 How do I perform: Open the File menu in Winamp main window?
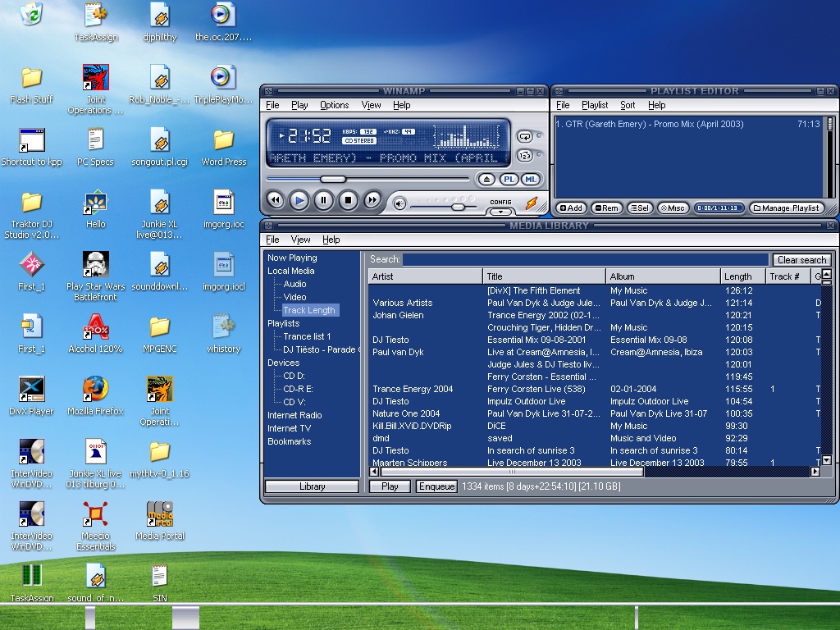point(272,105)
